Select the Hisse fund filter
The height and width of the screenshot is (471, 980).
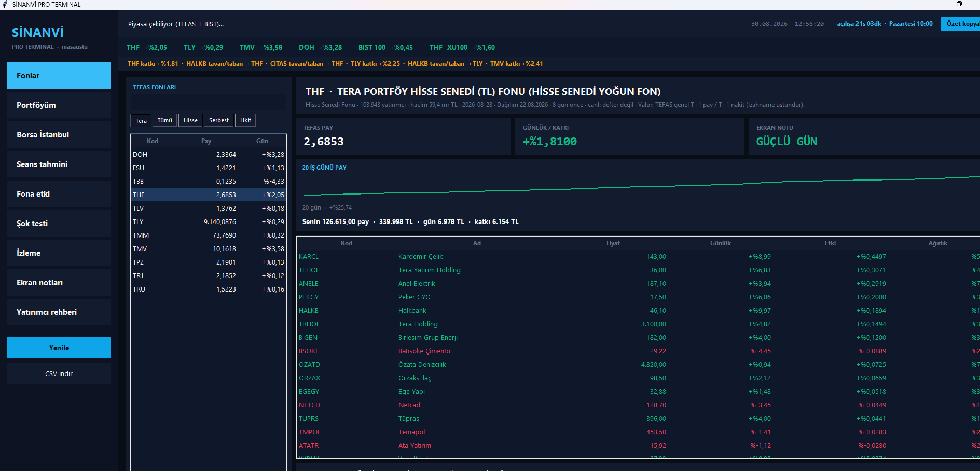tap(190, 120)
